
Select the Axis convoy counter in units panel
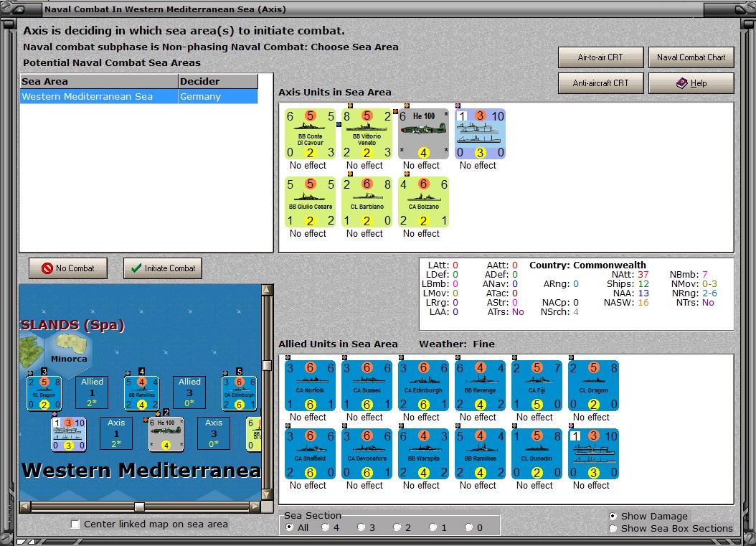(x=481, y=133)
